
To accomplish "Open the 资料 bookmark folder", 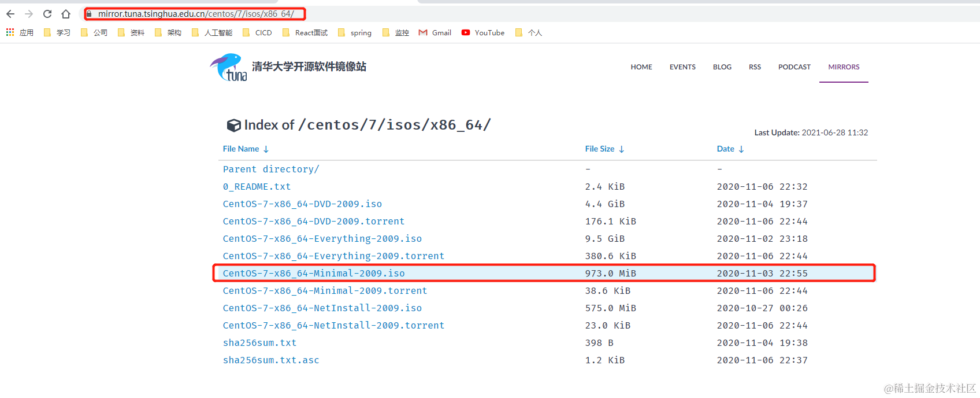I will 131,32.
